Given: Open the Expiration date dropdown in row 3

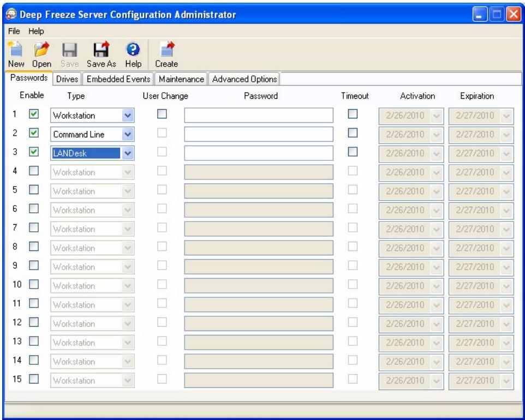Looking at the screenshot, I should [506, 154].
